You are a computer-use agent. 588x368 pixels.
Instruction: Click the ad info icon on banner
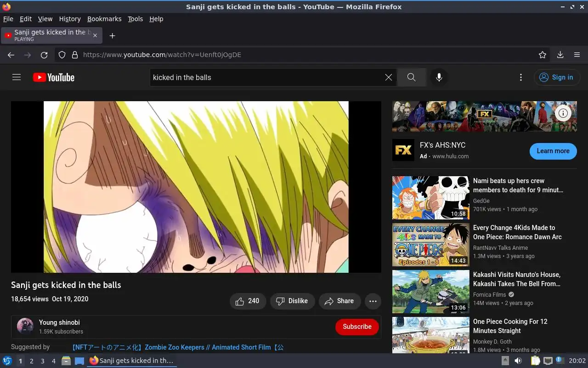click(x=563, y=113)
